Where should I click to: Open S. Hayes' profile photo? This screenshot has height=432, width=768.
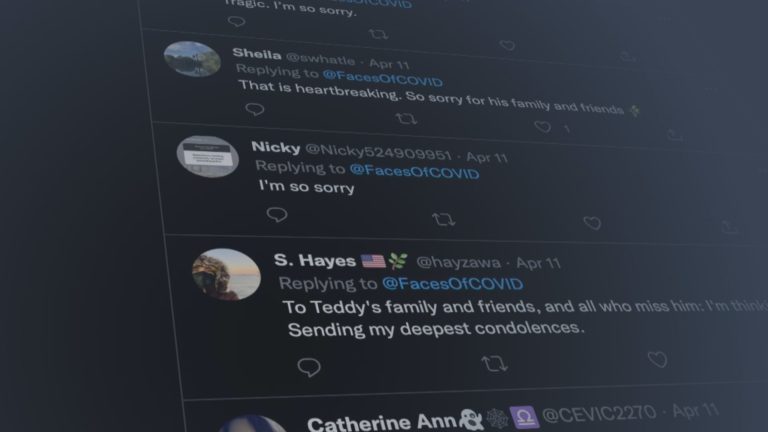pyautogui.click(x=226, y=274)
